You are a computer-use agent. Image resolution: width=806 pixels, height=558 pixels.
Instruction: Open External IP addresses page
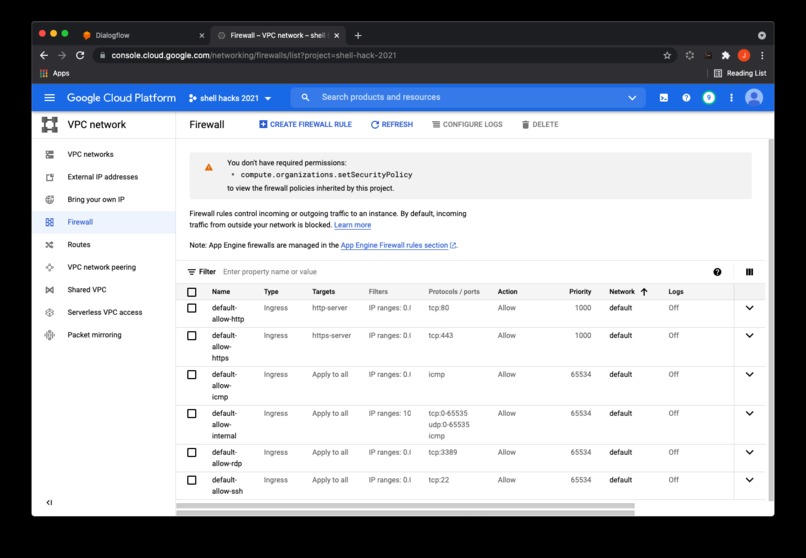[x=103, y=177]
